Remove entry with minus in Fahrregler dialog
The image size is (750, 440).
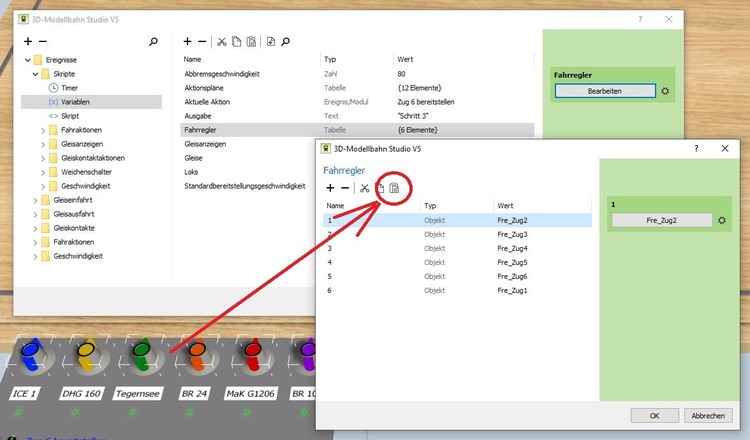point(345,188)
